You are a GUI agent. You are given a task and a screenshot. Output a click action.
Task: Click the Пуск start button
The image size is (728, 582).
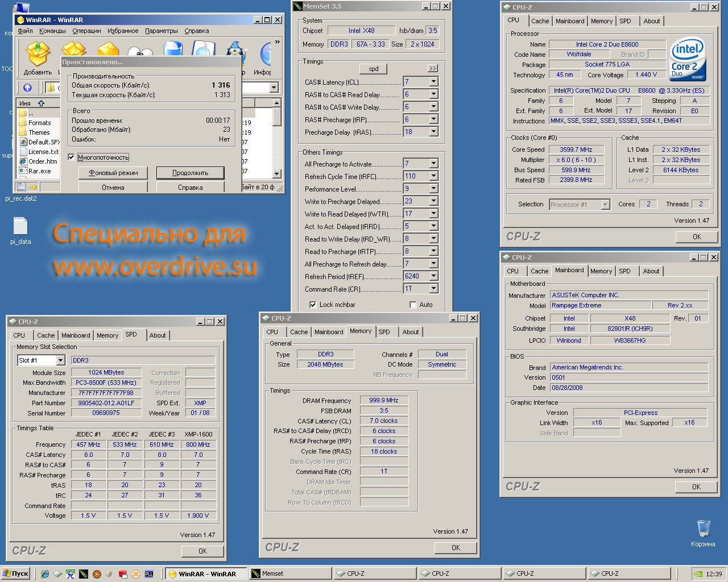(x=16, y=573)
